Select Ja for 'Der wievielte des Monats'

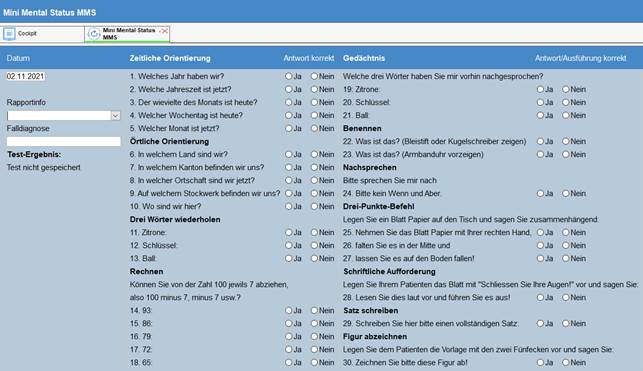(289, 102)
